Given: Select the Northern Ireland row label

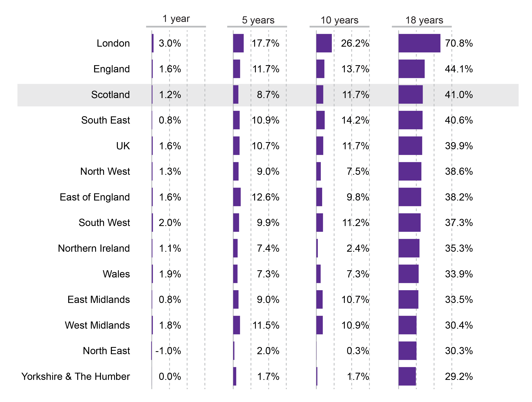Looking at the screenshot, I should coord(94,249).
